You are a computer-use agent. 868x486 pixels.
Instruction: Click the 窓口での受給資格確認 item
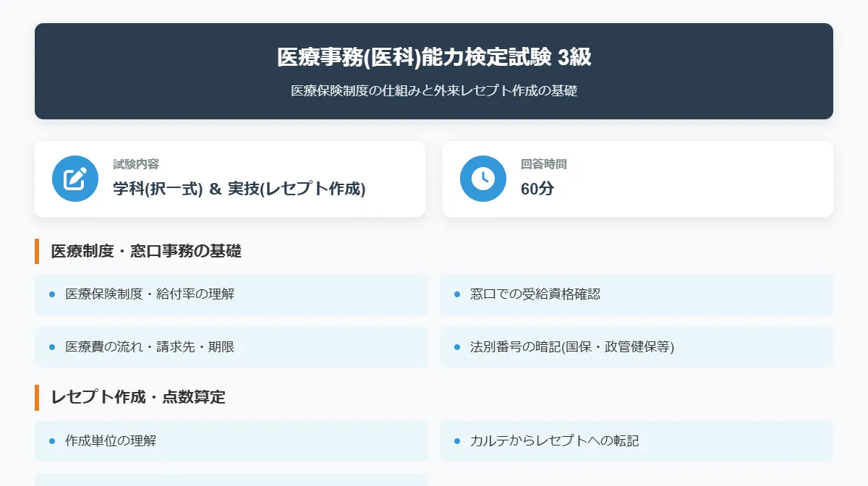point(637,294)
